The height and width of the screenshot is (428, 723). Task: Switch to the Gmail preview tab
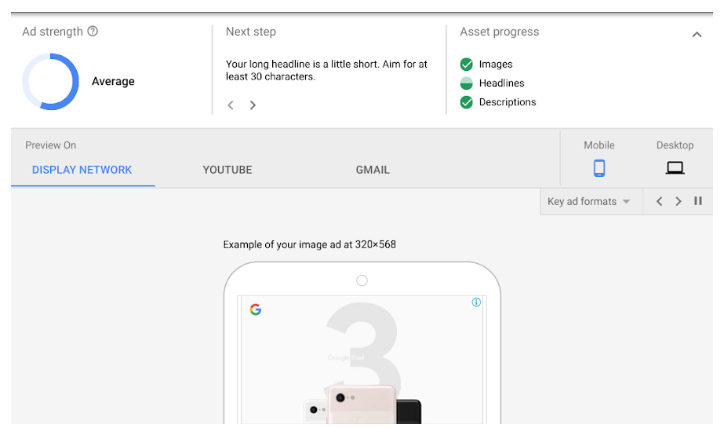(373, 170)
